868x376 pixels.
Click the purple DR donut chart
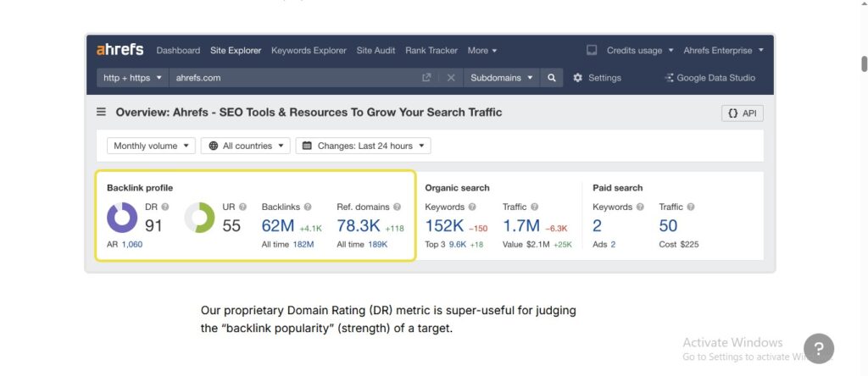click(x=122, y=218)
